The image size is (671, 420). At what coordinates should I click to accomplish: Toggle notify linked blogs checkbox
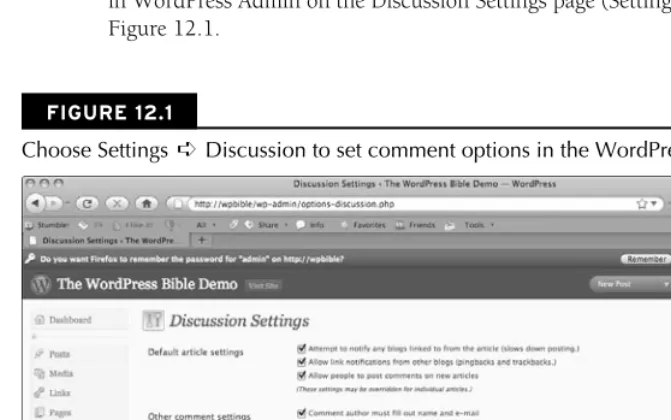click(302, 349)
